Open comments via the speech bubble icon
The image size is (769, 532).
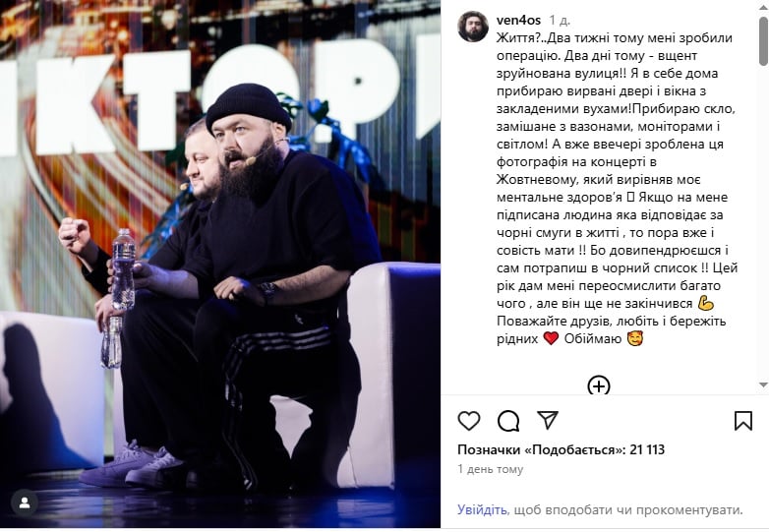click(x=508, y=421)
